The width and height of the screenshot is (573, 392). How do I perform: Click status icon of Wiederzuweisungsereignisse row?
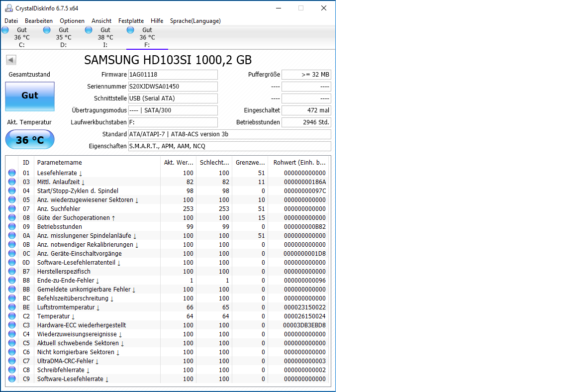coord(12,334)
